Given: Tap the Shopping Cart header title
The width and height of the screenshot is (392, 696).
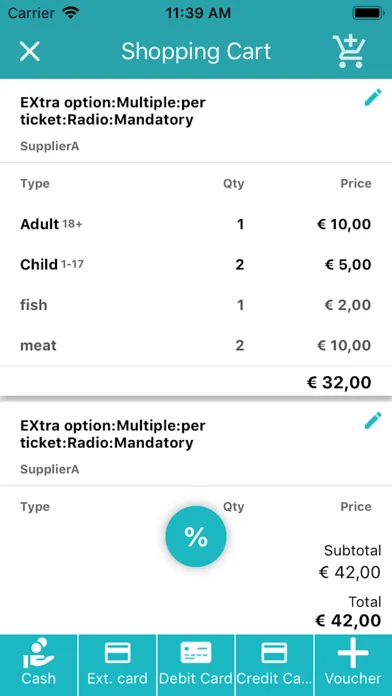Looking at the screenshot, I should coord(196,51).
